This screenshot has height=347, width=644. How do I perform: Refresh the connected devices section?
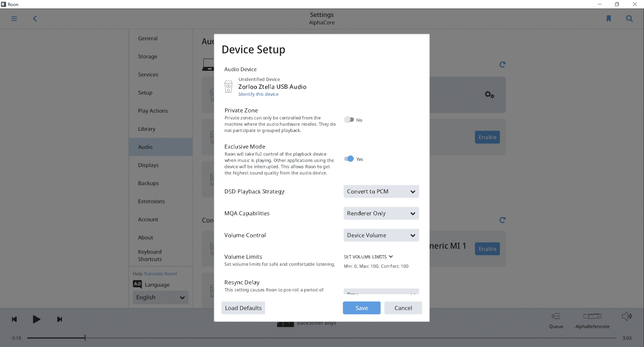(502, 220)
